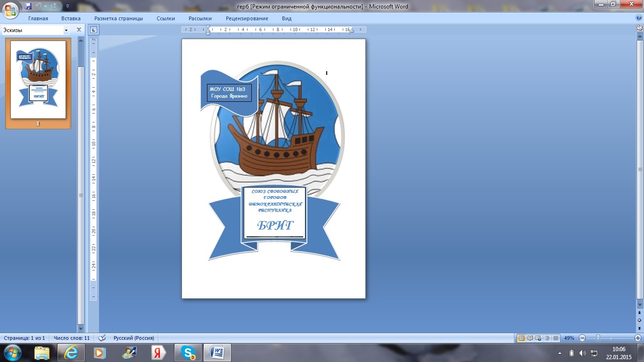This screenshot has height=362, width=644.
Task: Click the zoom slider handle
Action: 598,338
